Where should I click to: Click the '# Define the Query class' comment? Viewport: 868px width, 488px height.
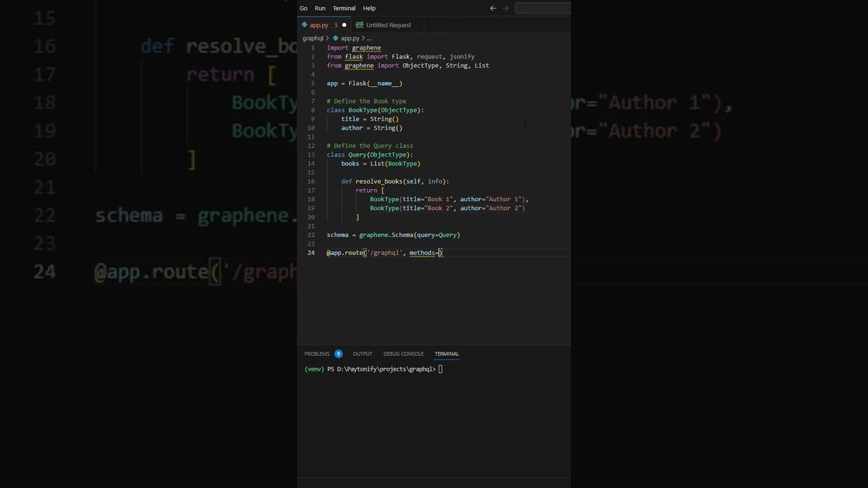point(370,146)
